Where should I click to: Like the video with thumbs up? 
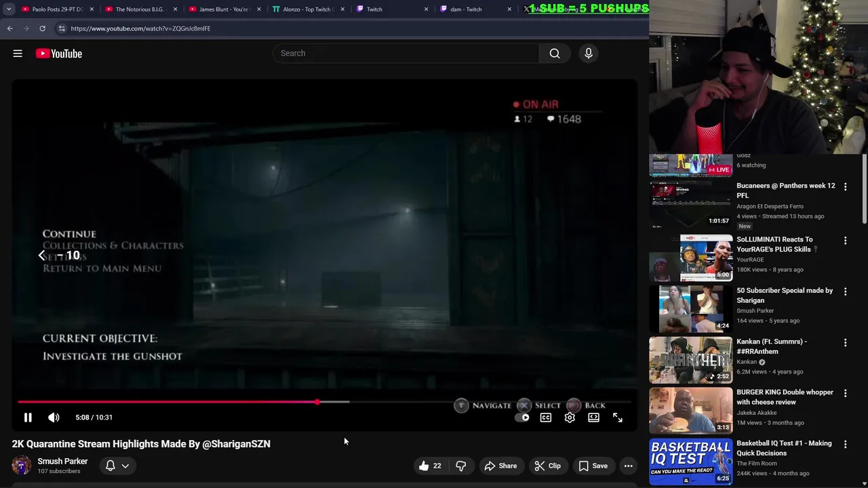tap(430, 466)
